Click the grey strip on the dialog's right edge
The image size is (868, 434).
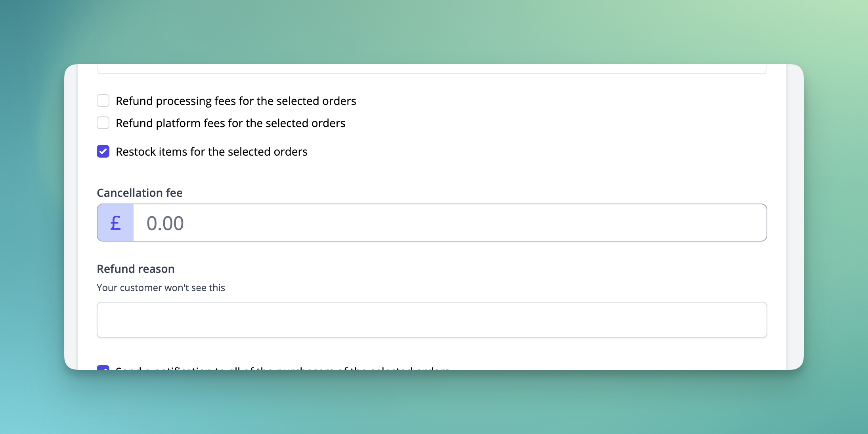coord(795,217)
